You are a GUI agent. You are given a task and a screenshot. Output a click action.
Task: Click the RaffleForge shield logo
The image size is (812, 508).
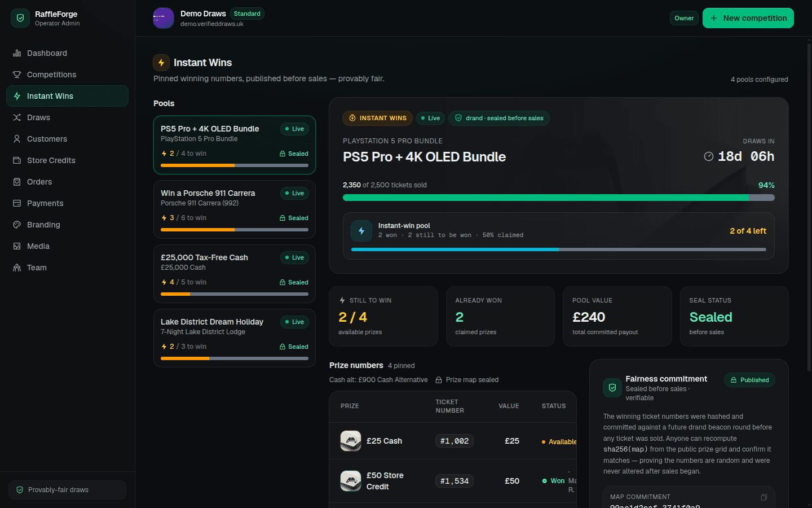click(20, 18)
